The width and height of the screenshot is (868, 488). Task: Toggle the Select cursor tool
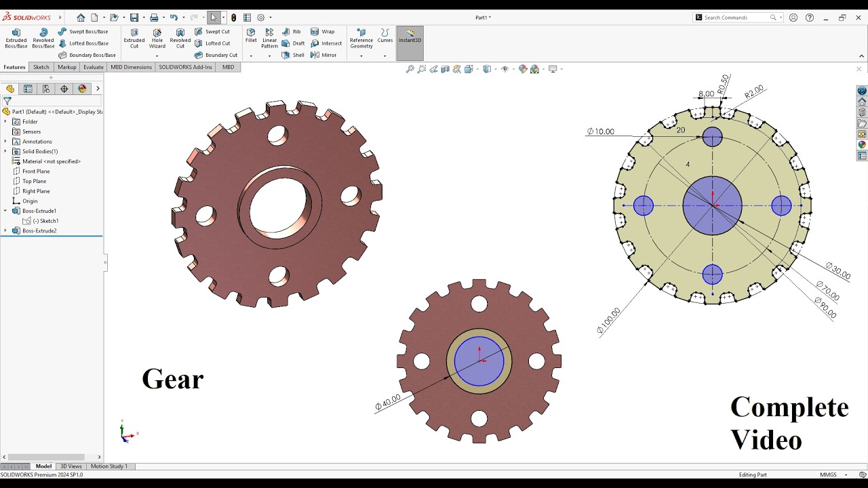tap(214, 18)
